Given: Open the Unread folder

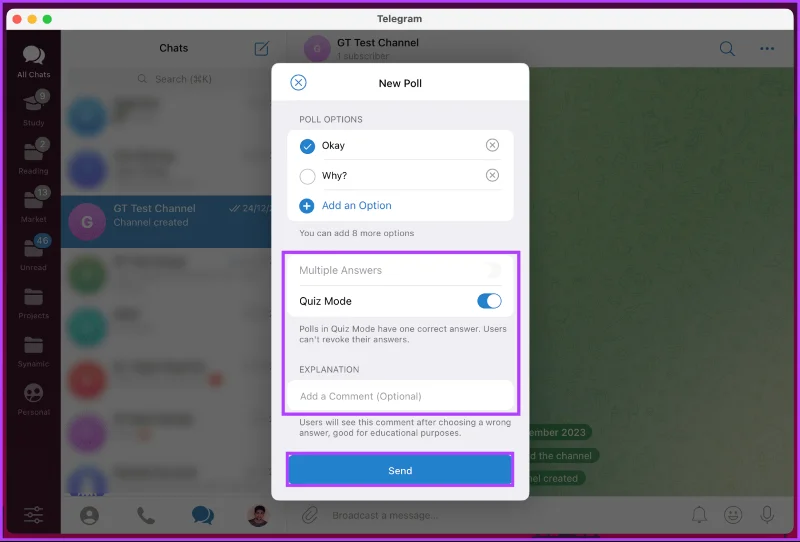Looking at the screenshot, I should coord(34,253).
